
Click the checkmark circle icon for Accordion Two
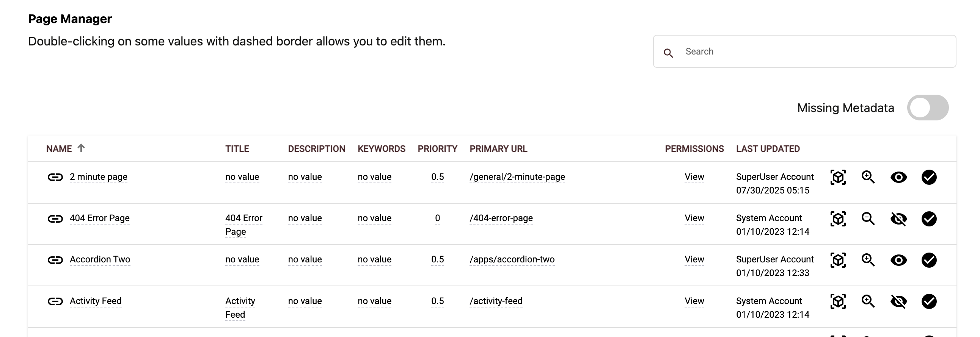tap(929, 260)
